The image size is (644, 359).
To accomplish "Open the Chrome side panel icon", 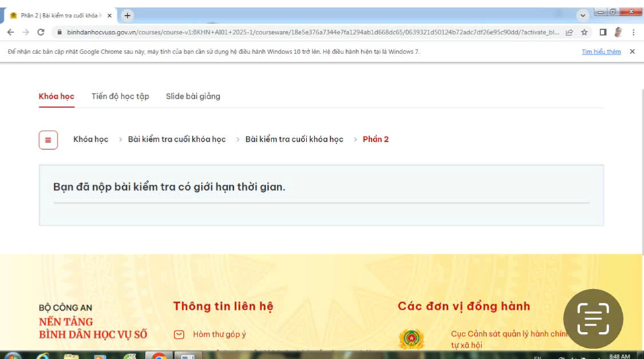I will 602,32.
